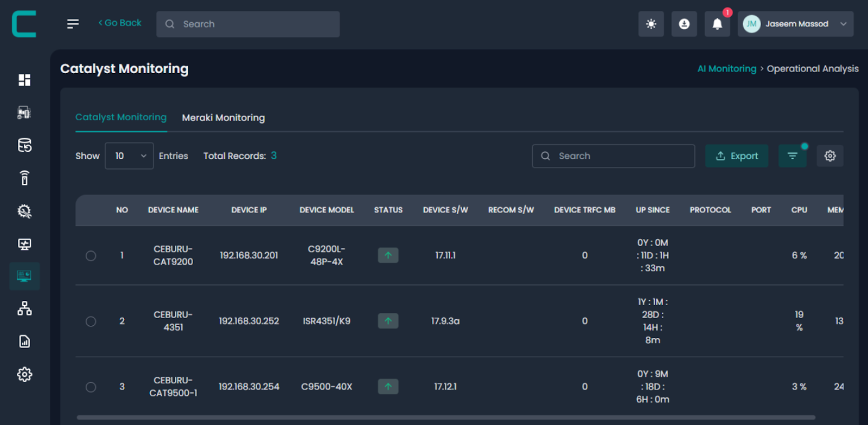Switch to Catalyst Monitoring tab
Image resolution: width=868 pixels, height=425 pixels.
click(121, 117)
